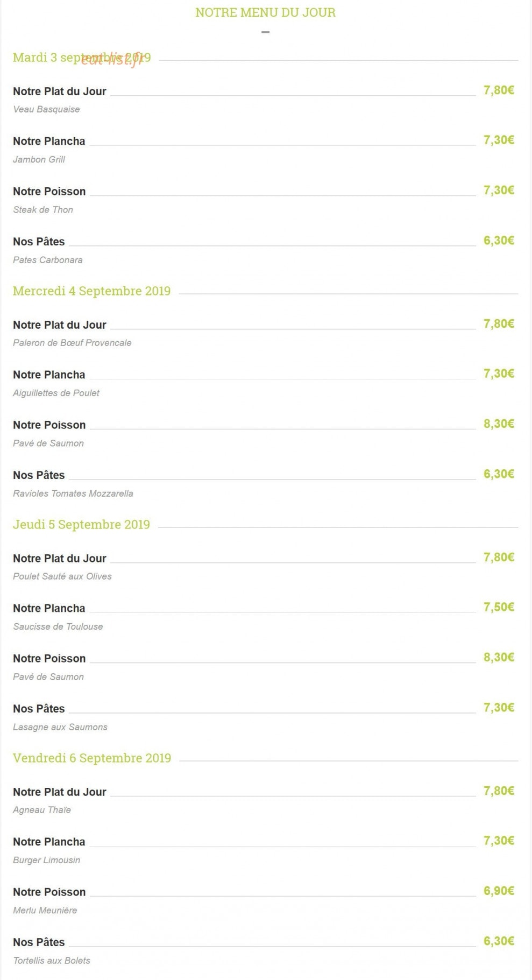Click the 7,50€ price for Saucisse de Toulouse

coord(499,608)
